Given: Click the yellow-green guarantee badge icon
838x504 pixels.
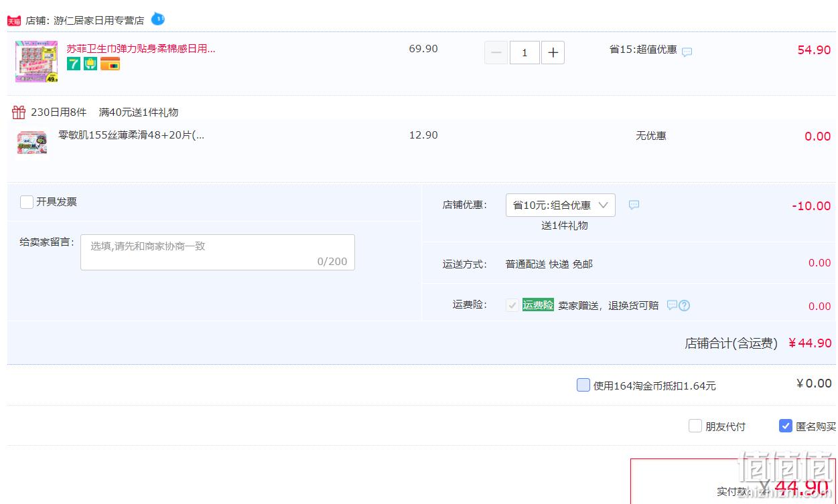Looking at the screenshot, I should [90, 64].
